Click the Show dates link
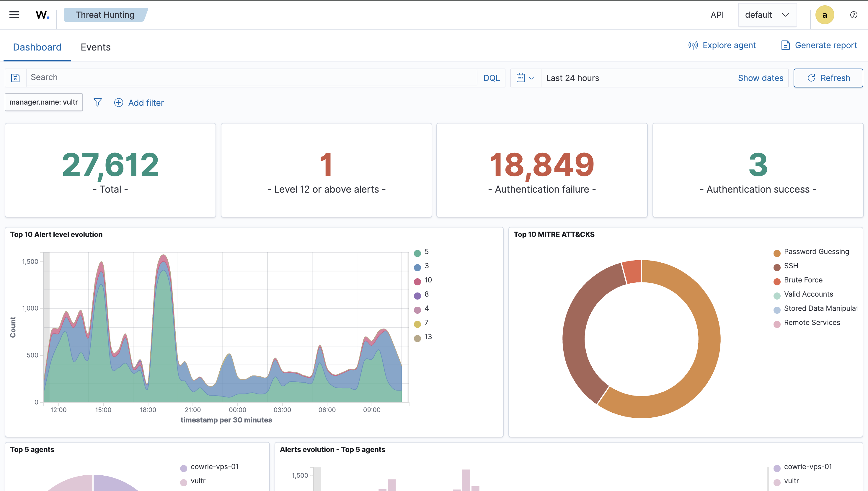868x491 pixels. pyautogui.click(x=760, y=78)
